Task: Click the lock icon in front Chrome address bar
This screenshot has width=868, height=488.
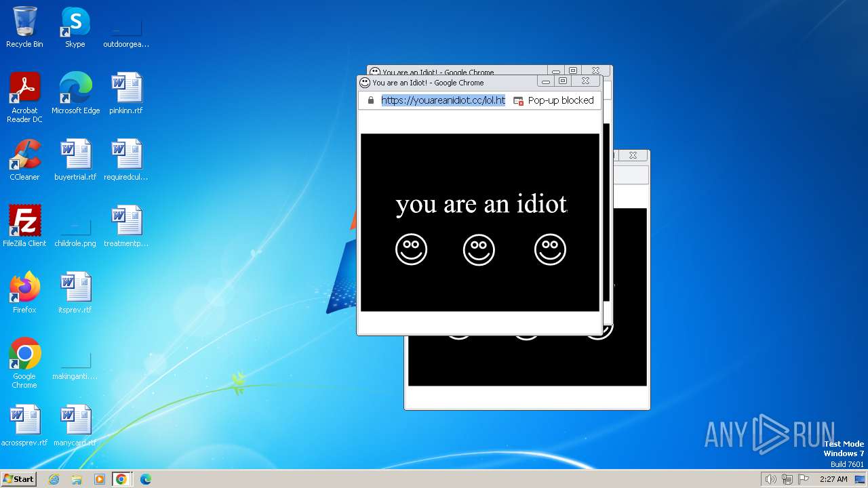Action: [x=370, y=100]
